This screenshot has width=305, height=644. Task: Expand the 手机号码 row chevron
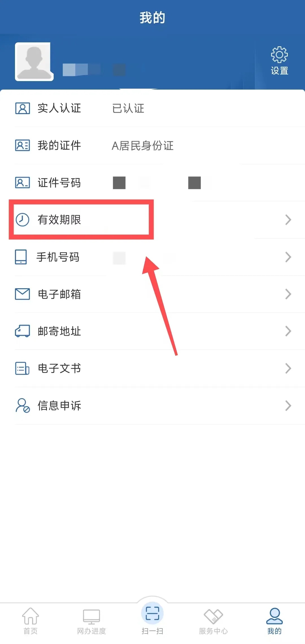click(x=288, y=257)
